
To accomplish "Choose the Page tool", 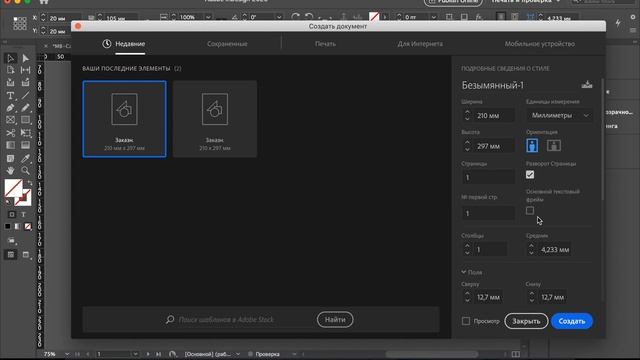I will pyautogui.click(x=11, y=70).
